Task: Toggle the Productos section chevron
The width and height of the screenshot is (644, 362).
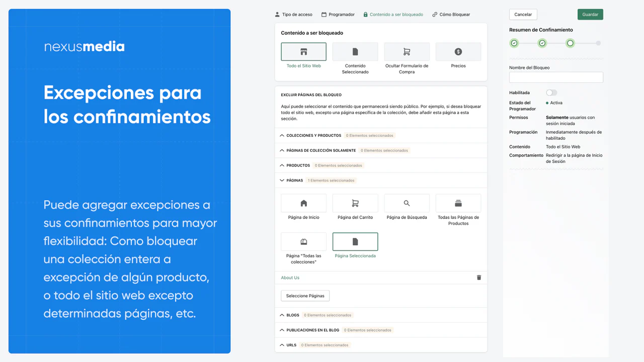Action: [282, 165]
